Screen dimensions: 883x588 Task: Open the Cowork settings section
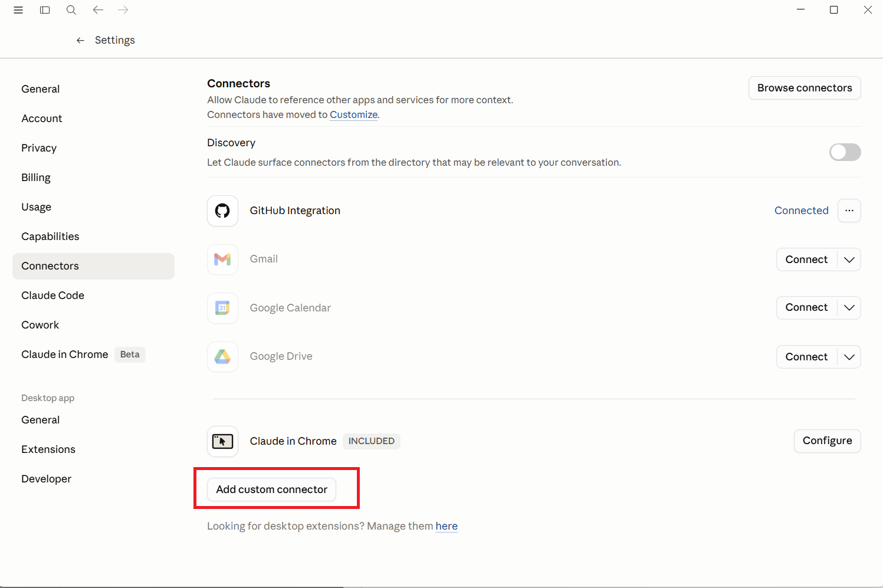click(93, 325)
